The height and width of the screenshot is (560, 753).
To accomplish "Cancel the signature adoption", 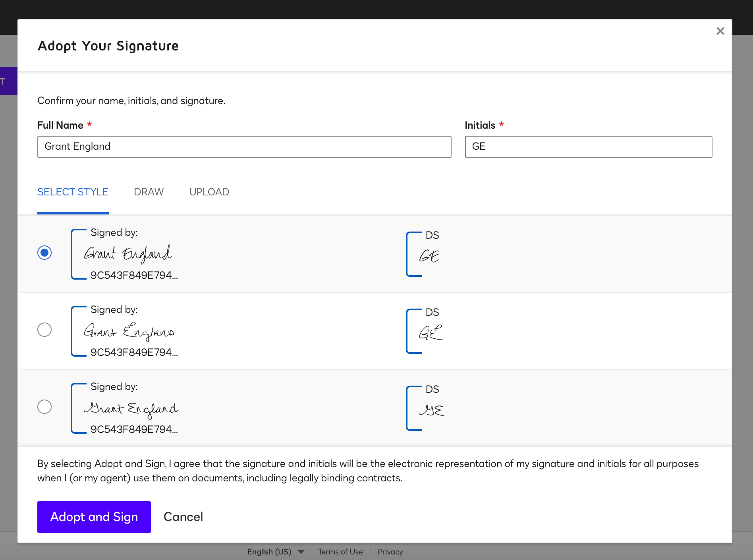I will [183, 517].
